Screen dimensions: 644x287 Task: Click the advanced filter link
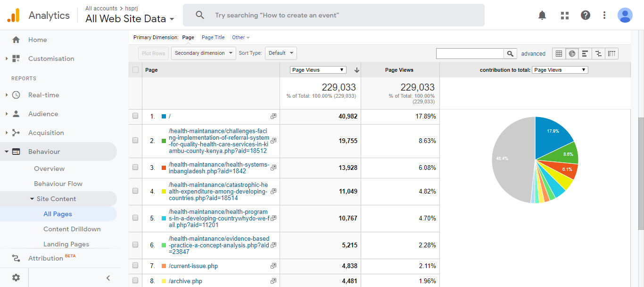(533, 54)
